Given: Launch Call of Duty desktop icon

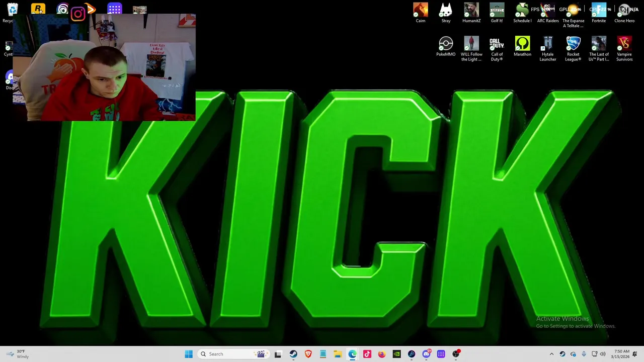Looking at the screenshot, I should tap(497, 49).
